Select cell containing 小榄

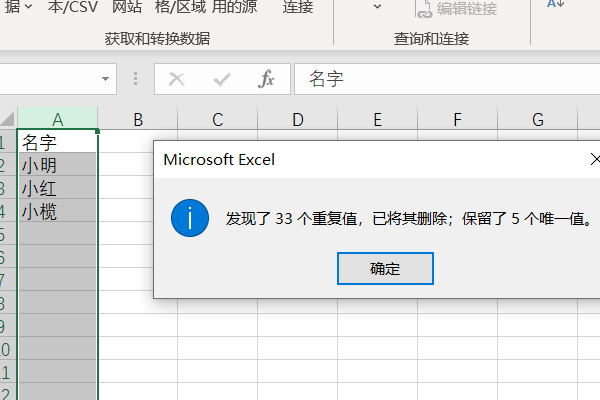(x=57, y=211)
